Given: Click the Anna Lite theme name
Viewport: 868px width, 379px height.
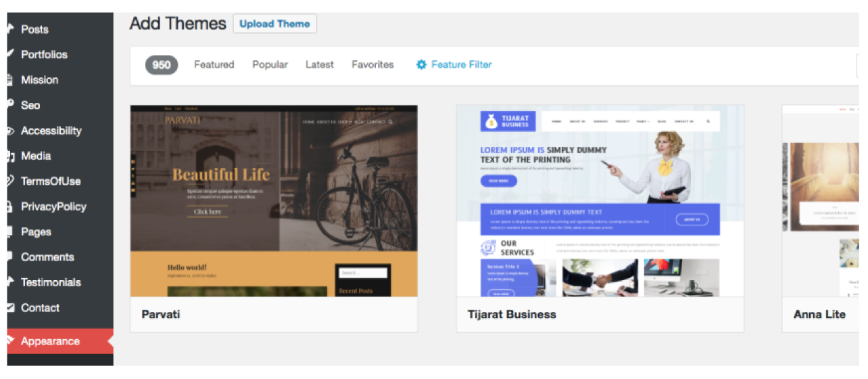Looking at the screenshot, I should pyautogui.click(x=819, y=315).
